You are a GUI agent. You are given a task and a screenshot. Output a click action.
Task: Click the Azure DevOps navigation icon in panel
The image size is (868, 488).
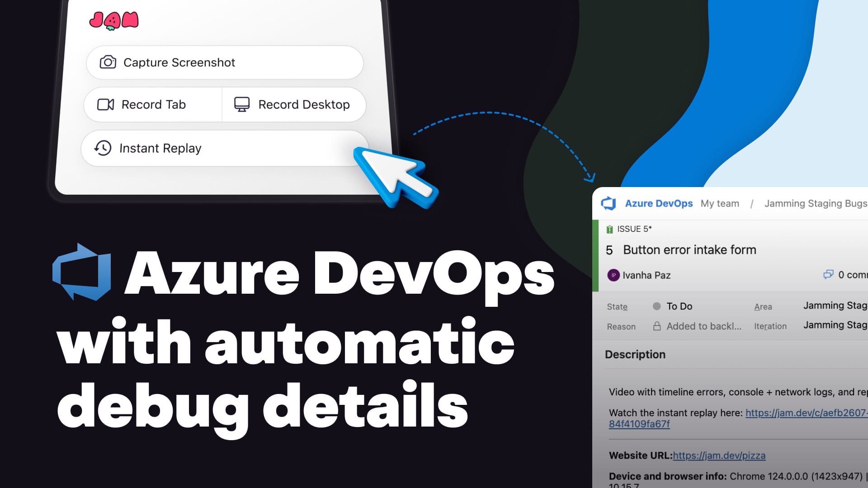coord(609,204)
